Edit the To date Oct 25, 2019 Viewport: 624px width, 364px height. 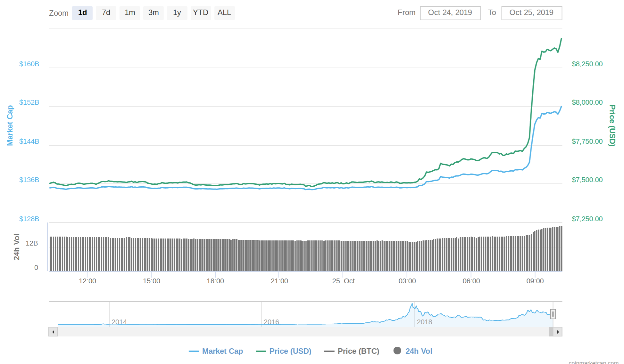click(x=532, y=13)
